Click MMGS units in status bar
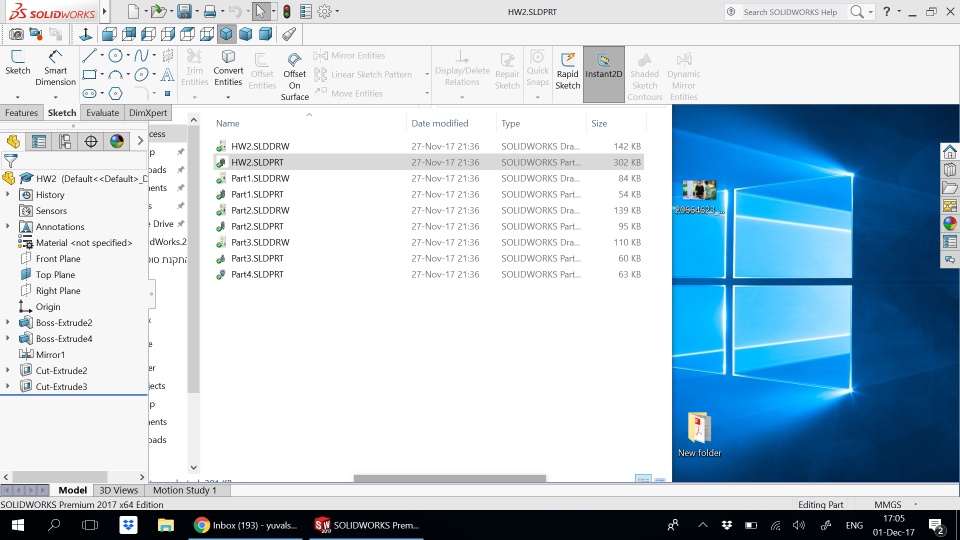Screen dimensions: 960x540 [888, 504]
